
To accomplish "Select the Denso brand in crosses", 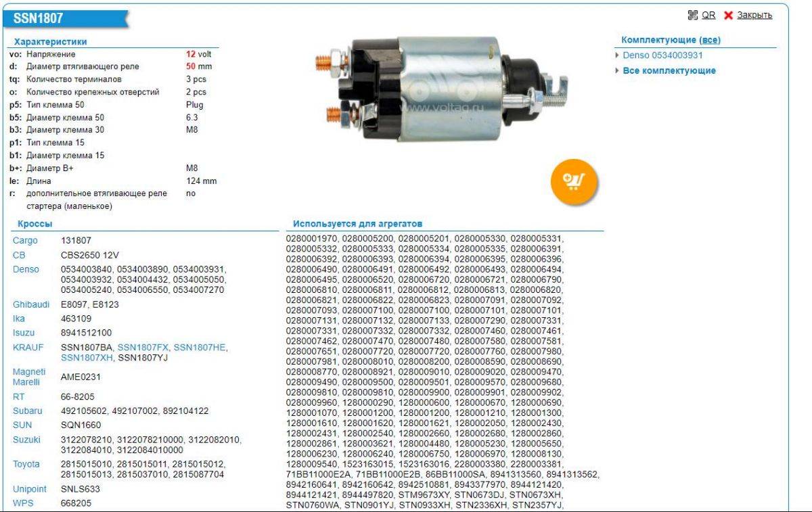I will coord(26,270).
